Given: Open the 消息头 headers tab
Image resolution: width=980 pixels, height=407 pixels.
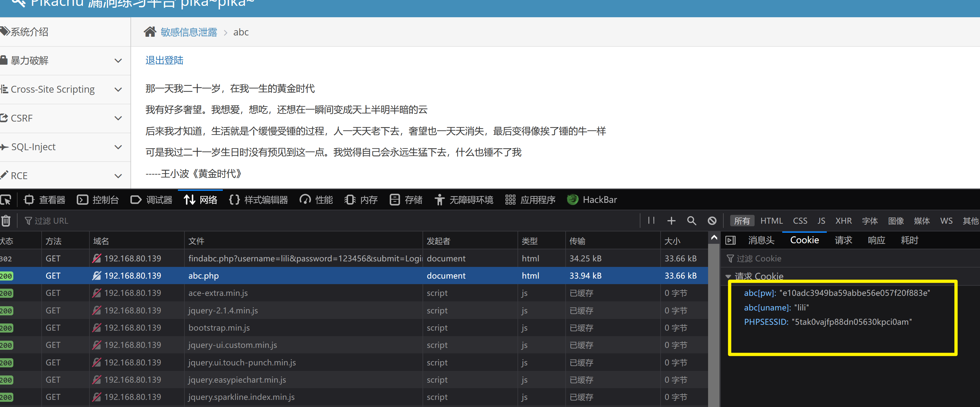Looking at the screenshot, I should point(761,240).
